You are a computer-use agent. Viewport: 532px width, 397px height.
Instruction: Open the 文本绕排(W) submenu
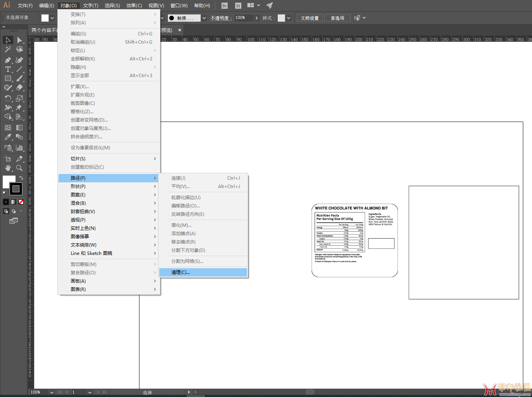tap(109, 245)
